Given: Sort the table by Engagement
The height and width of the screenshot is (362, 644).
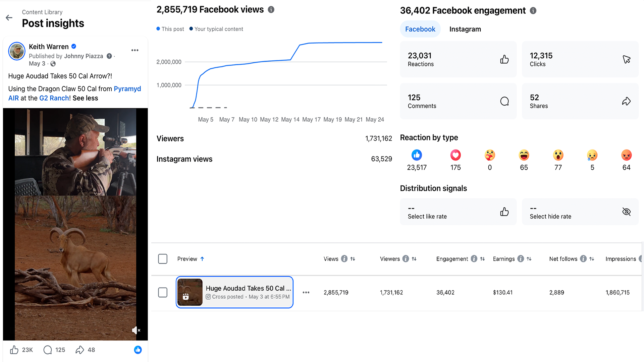Looking at the screenshot, I should (482, 259).
